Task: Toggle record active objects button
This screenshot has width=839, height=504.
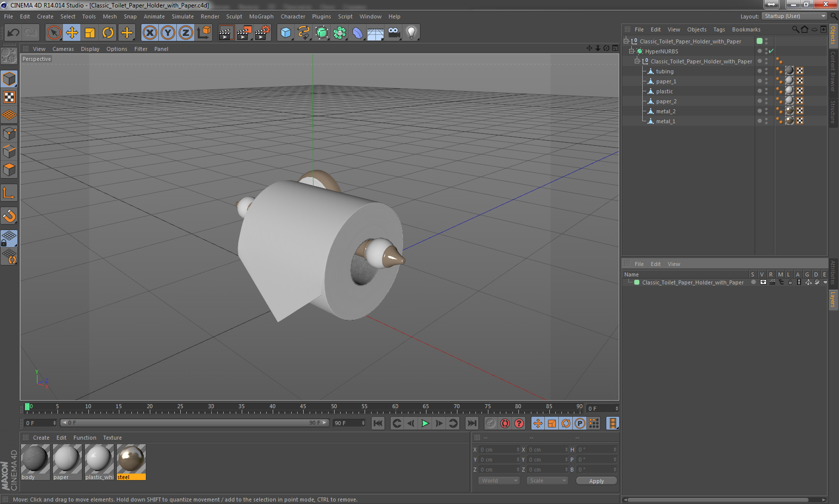Action: [x=491, y=423]
